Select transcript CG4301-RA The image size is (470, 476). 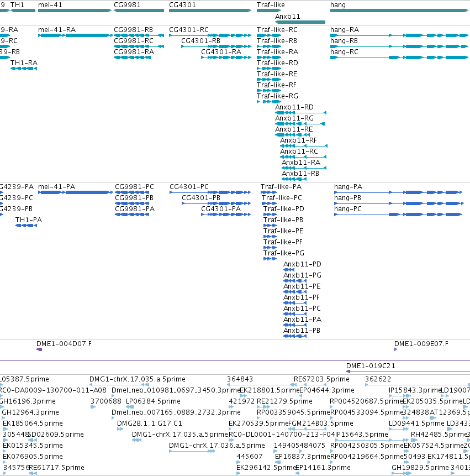coord(226,57)
